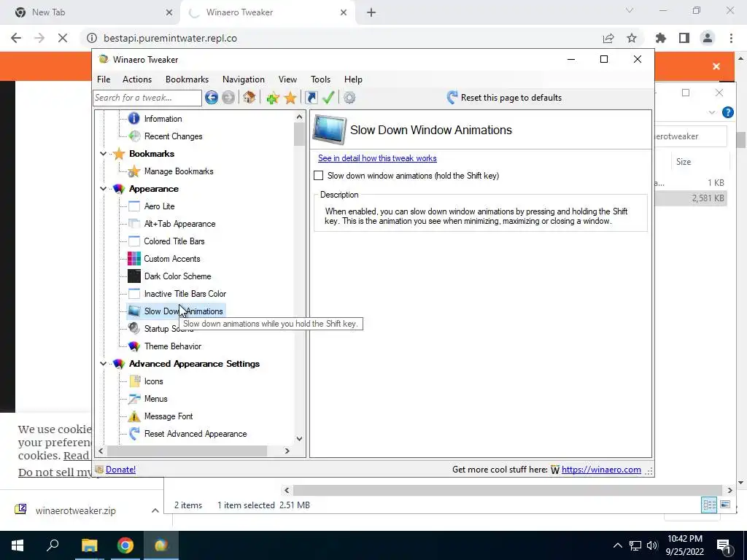
Task: Click the shortcut arrow toolbar icon
Action: (x=311, y=98)
